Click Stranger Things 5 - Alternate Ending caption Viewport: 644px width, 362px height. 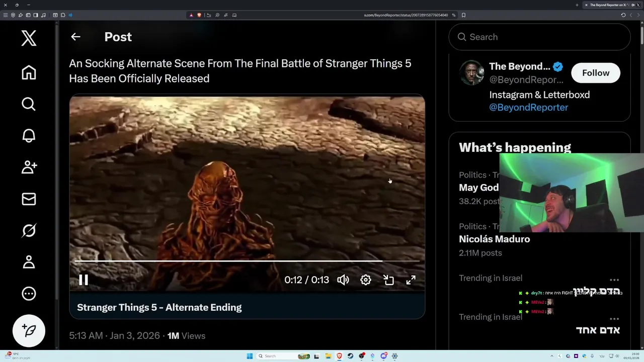tap(159, 307)
